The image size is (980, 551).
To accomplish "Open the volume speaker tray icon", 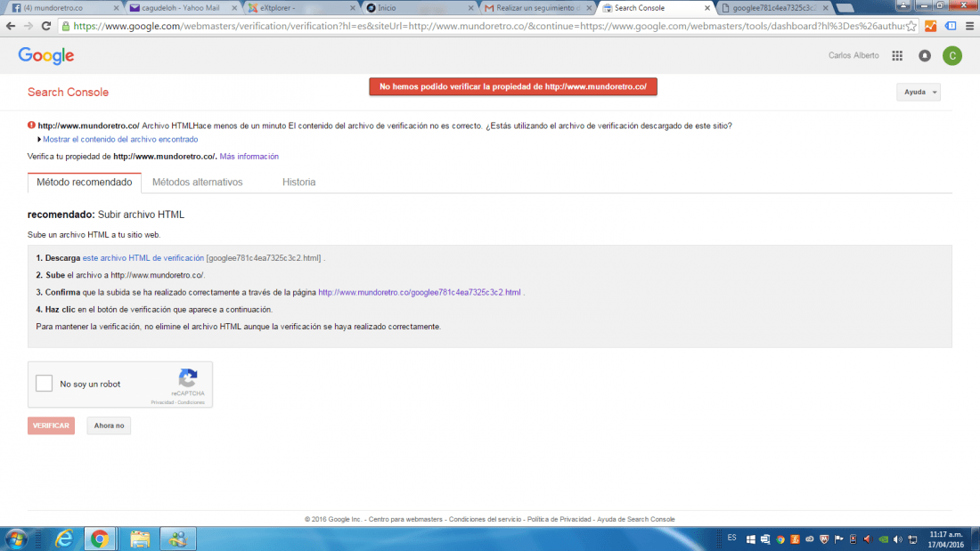I will coord(897,539).
